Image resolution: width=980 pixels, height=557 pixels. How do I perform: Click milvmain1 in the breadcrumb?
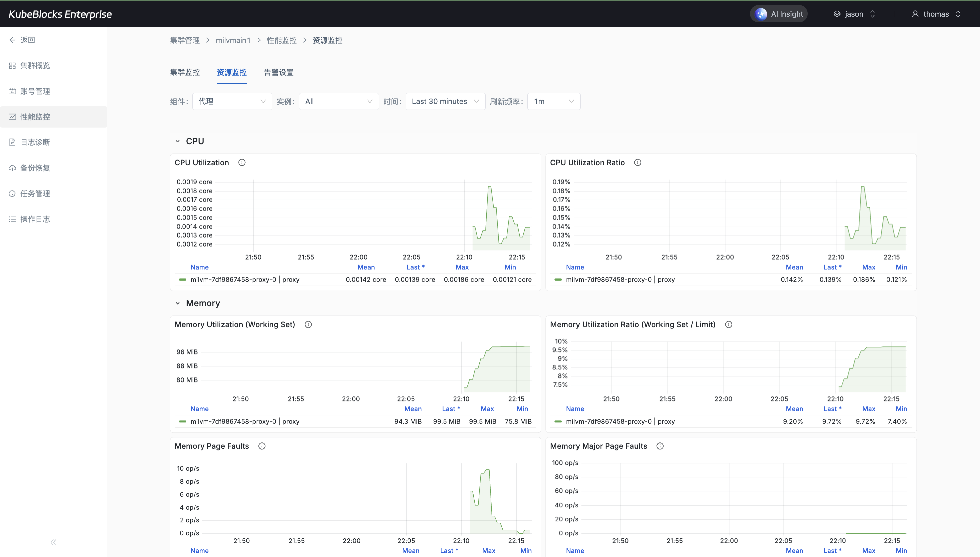click(233, 41)
